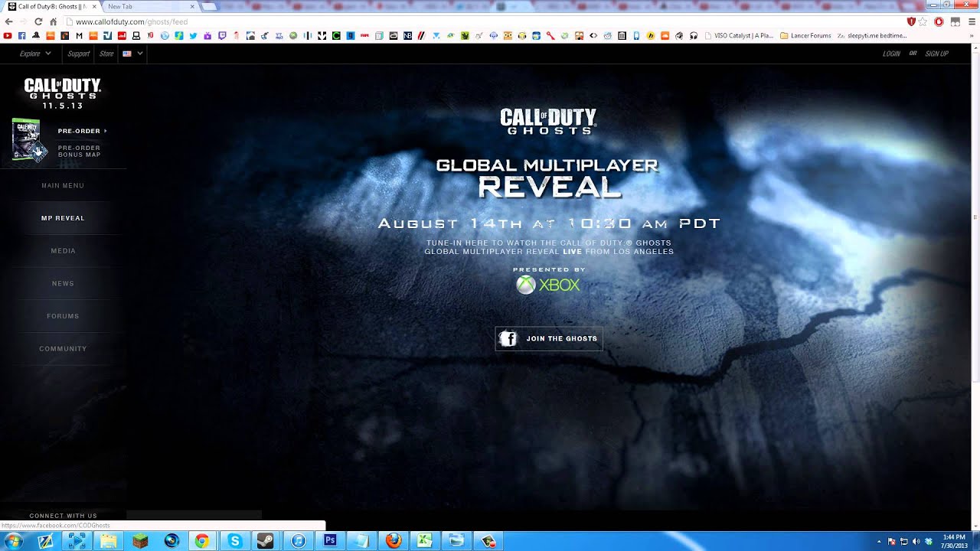Viewport: 980px width, 551px height.
Task: Open Firefox from taskbar
Action: (x=394, y=541)
